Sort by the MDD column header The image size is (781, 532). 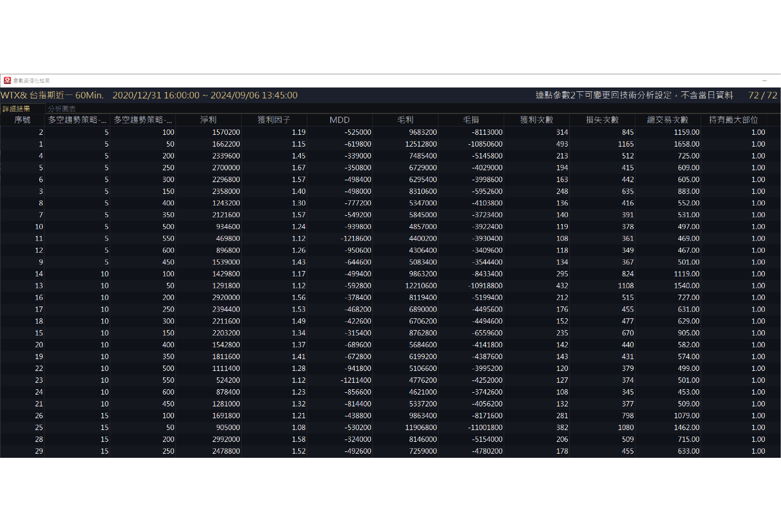(x=339, y=120)
